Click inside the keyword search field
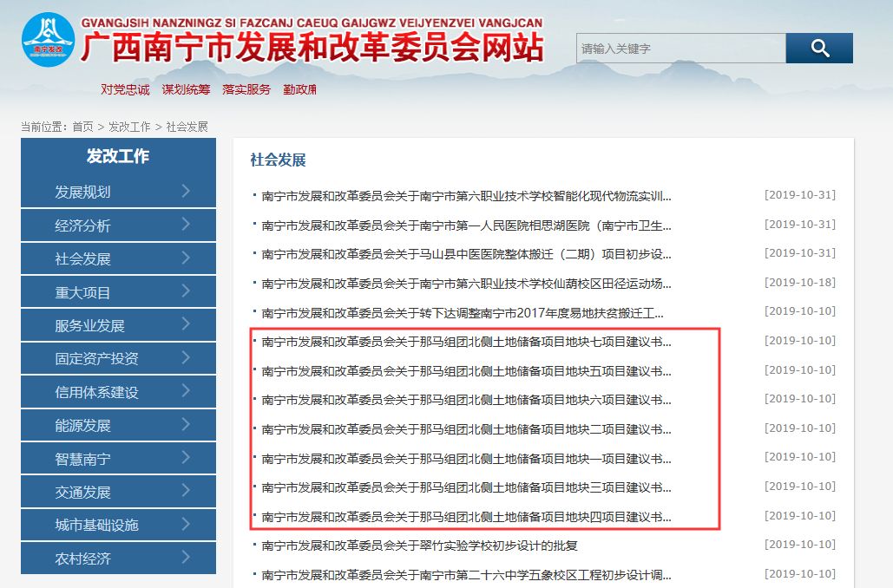 click(680, 49)
